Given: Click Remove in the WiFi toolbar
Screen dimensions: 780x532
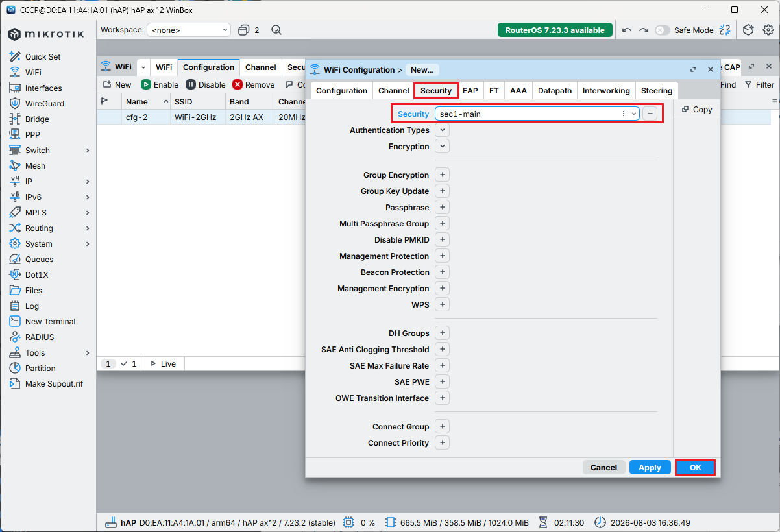Looking at the screenshot, I should pyautogui.click(x=254, y=84).
